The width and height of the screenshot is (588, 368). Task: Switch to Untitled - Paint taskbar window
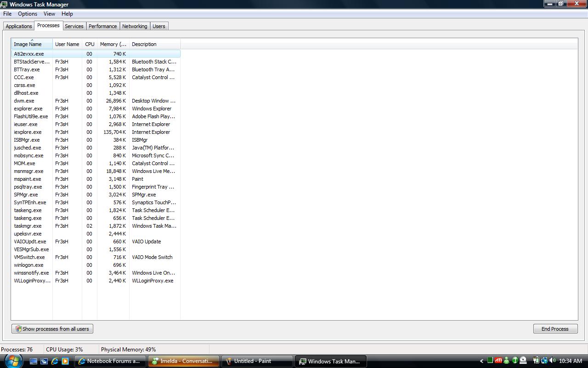[257, 361]
